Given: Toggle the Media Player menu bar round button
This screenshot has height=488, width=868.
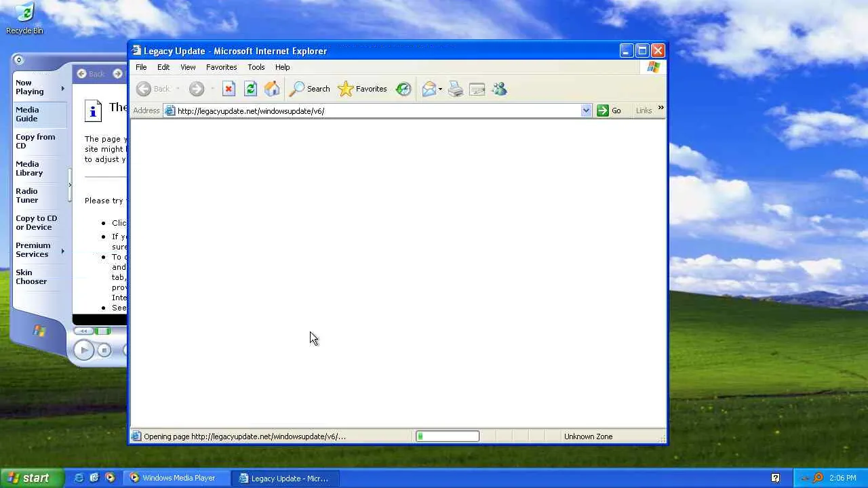Looking at the screenshot, I should pyautogui.click(x=18, y=60).
